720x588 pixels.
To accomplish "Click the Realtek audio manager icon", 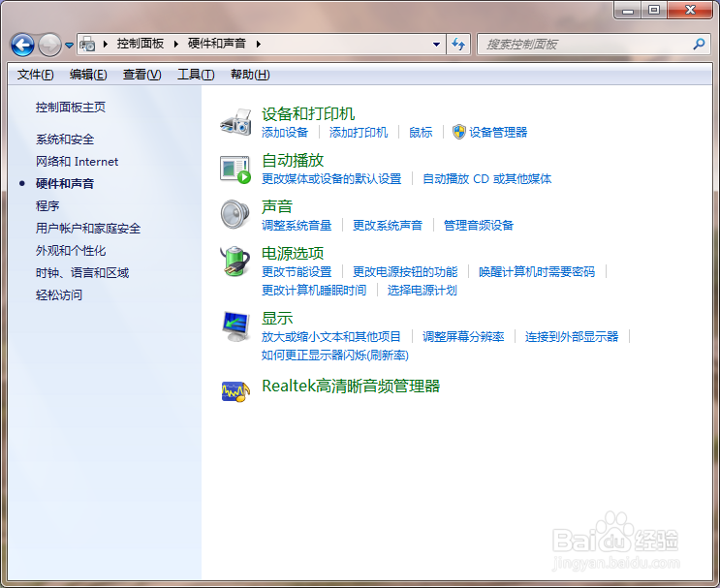I will click(x=235, y=391).
